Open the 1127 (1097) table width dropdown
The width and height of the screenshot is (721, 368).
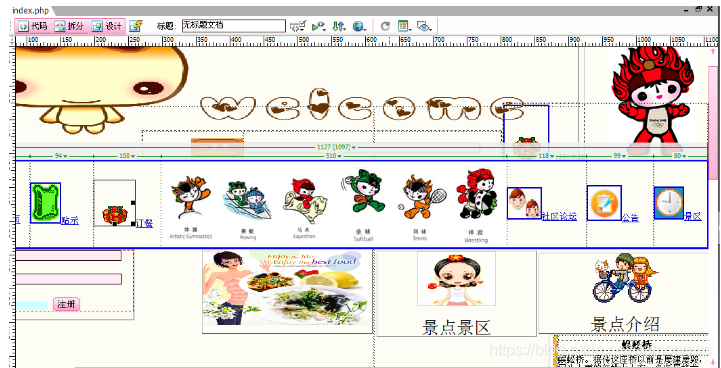(x=337, y=147)
